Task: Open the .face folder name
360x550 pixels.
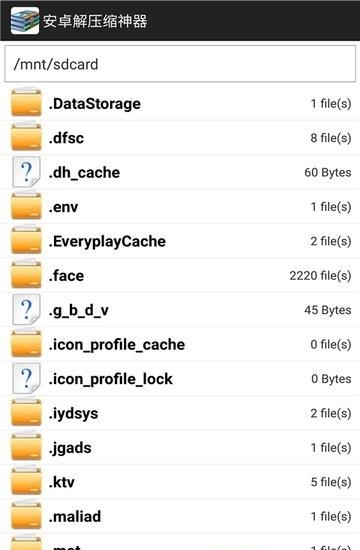Action: (x=67, y=276)
